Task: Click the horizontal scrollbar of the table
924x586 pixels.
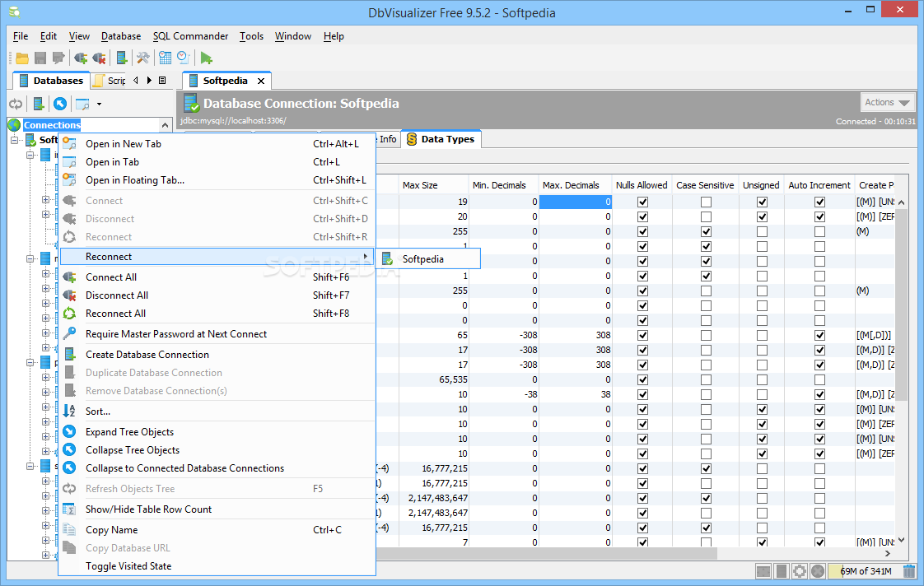Action: (x=547, y=554)
